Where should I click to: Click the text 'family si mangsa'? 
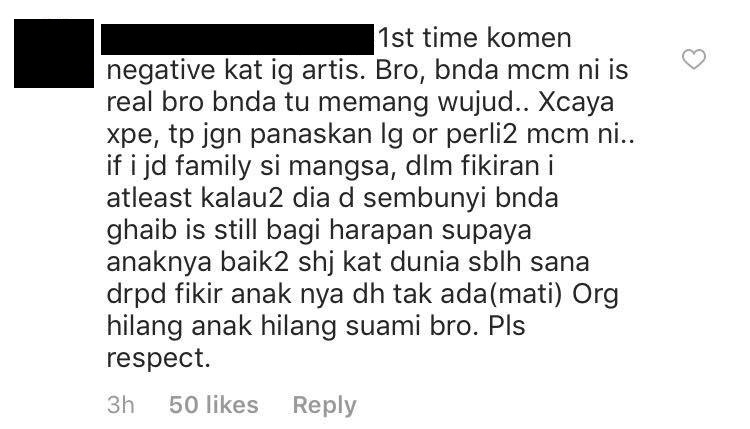click(x=286, y=167)
